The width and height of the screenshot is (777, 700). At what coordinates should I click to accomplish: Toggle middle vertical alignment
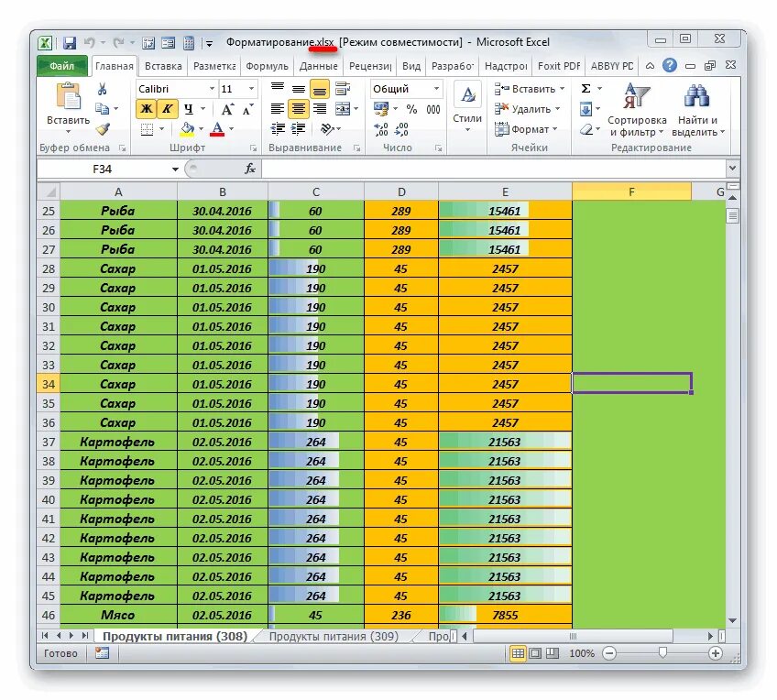tap(299, 89)
